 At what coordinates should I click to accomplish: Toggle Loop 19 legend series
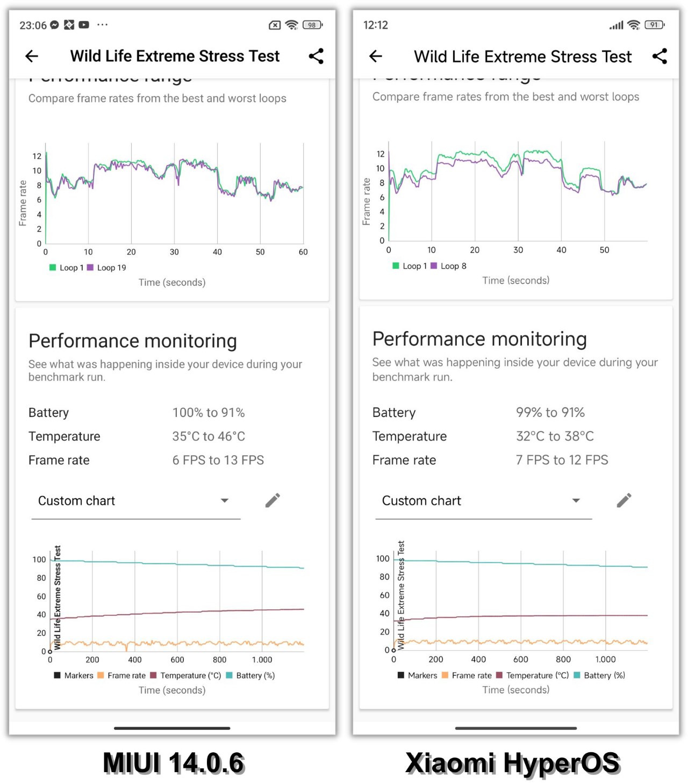pos(107,268)
